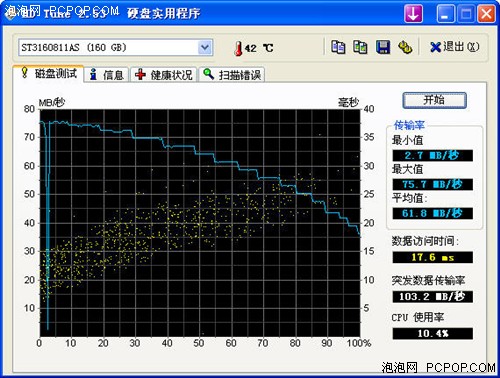Screen dimensions: 500x378
Task: Click the benchmark graph area
Action: point(200,223)
